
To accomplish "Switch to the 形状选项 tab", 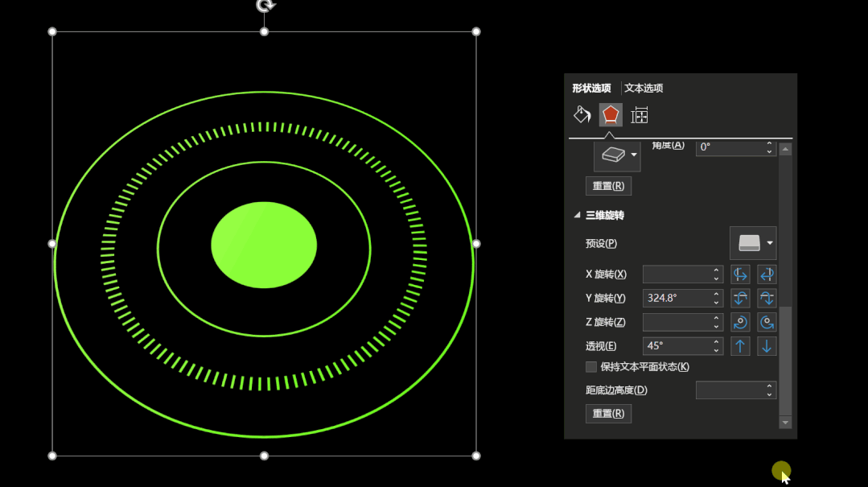I will [x=591, y=89].
